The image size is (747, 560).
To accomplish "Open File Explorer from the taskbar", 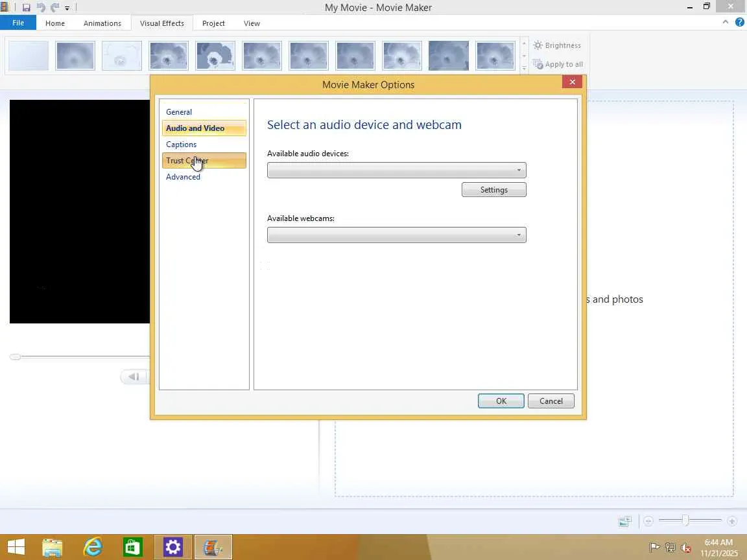I will point(53,547).
